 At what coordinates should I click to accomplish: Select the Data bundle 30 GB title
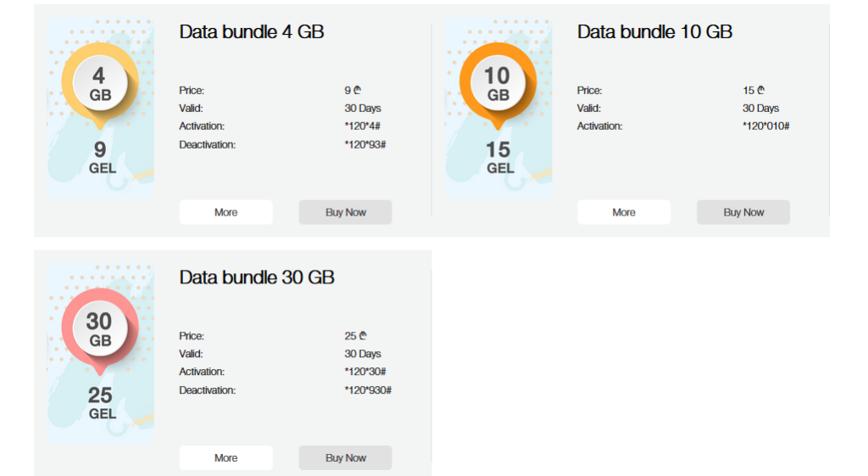coord(257,277)
